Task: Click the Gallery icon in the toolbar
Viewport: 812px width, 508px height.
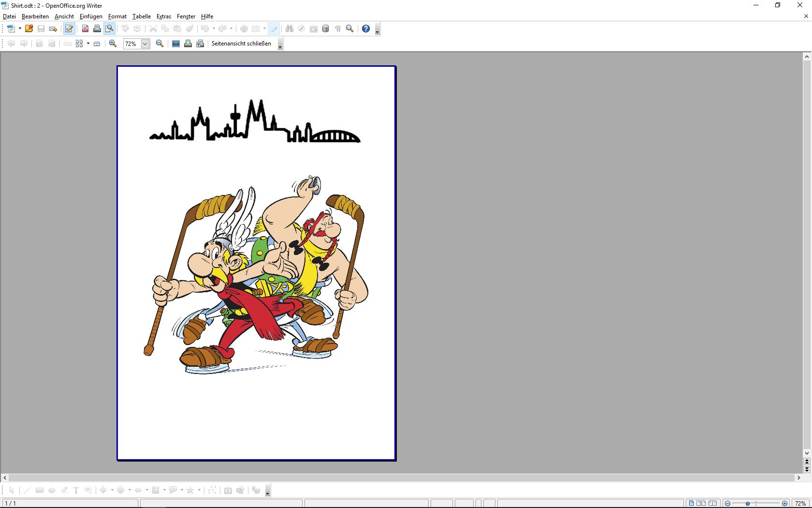Action: tap(312, 29)
